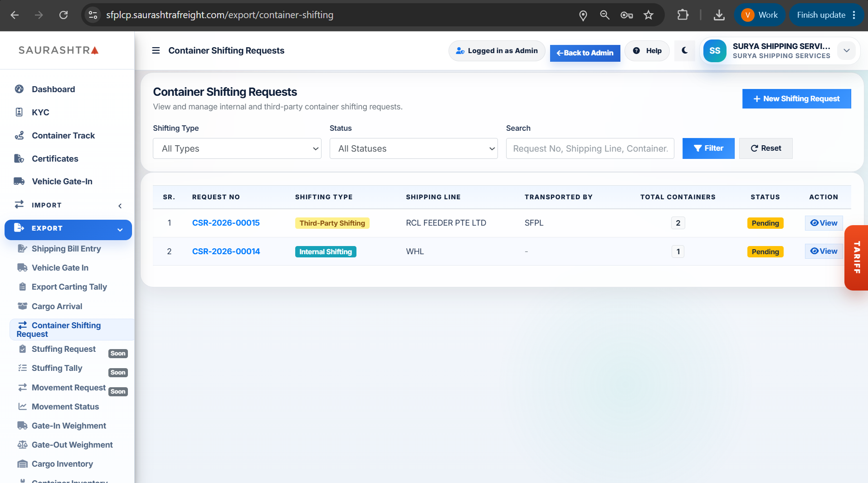Bookmark this page with star icon
The height and width of the screenshot is (483, 868).
(649, 15)
